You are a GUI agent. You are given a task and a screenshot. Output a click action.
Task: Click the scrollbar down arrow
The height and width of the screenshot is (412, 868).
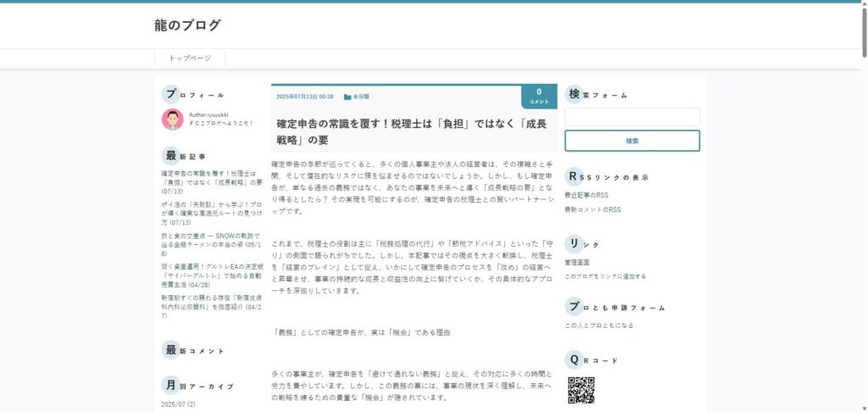pos(862,406)
